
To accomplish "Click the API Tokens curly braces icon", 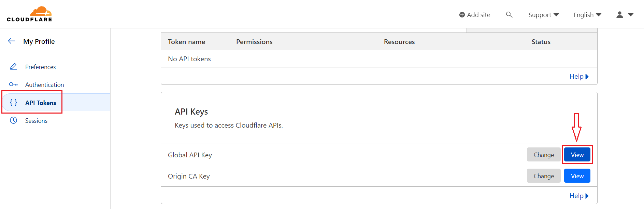I will [x=13, y=103].
